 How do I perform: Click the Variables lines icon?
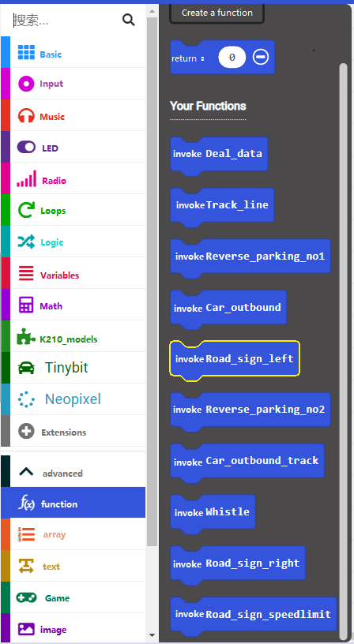[26, 274]
